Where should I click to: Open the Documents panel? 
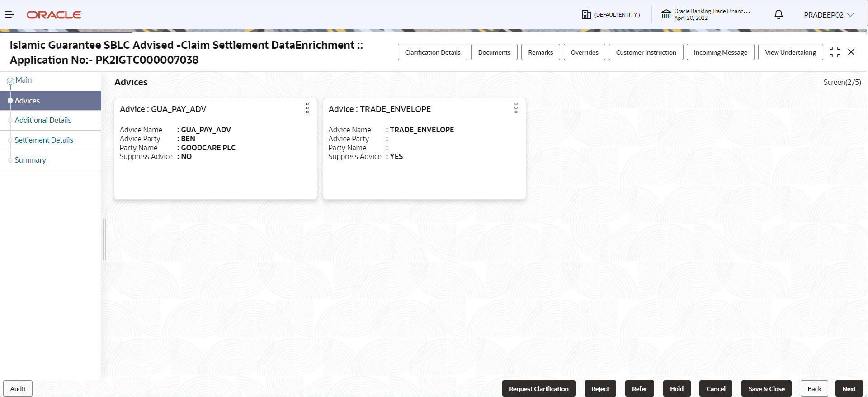click(x=494, y=52)
